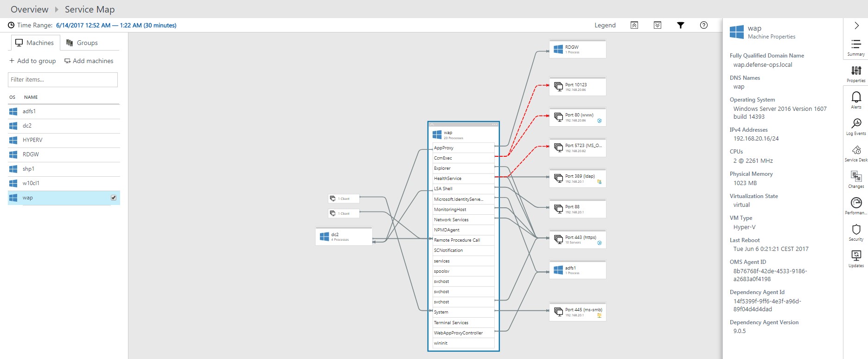The width and height of the screenshot is (868, 359).
Task: Collapse the wap node using its chevron
Action: 432,124
